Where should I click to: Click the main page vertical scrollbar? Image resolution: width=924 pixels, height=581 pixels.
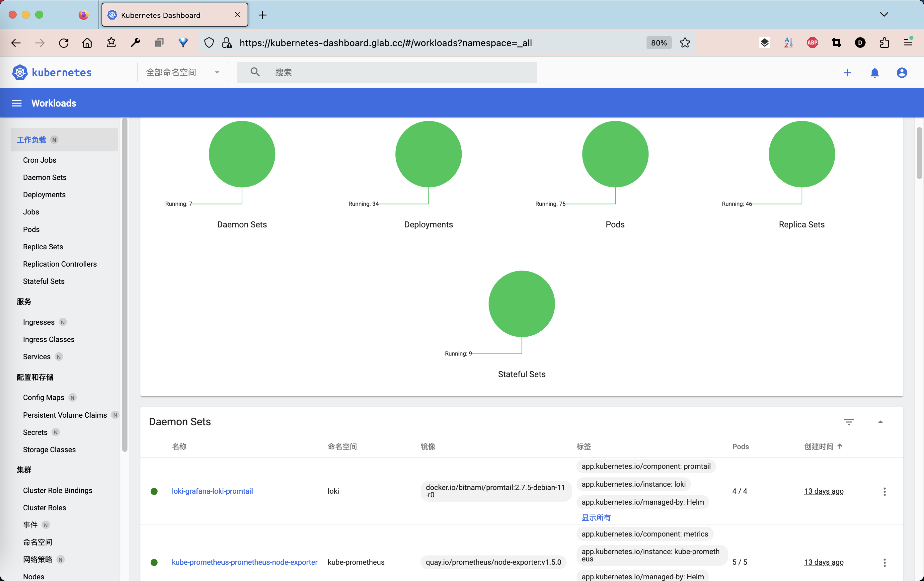coord(919,153)
